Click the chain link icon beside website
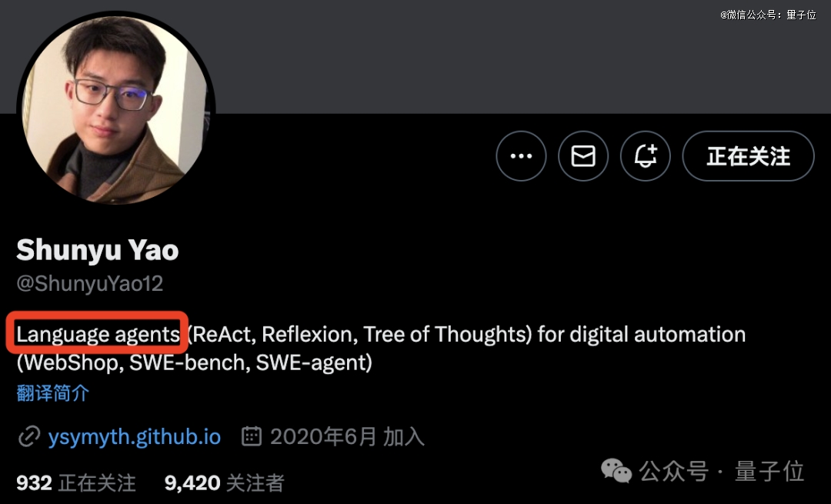Viewport: 831px width, 504px height. tap(29, 437)
